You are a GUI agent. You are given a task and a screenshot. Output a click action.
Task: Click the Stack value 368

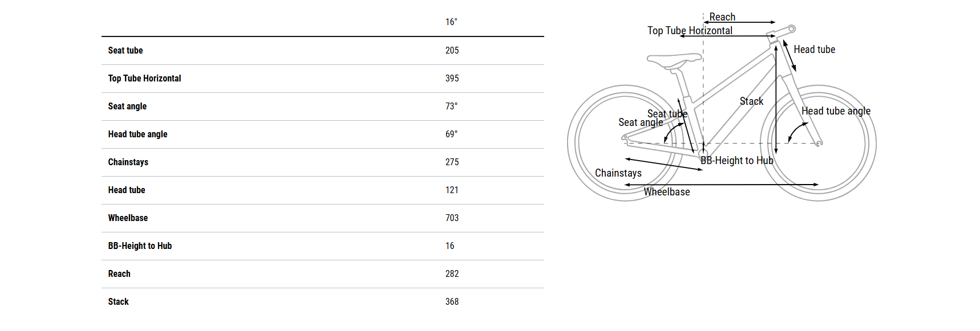point(452,302)
